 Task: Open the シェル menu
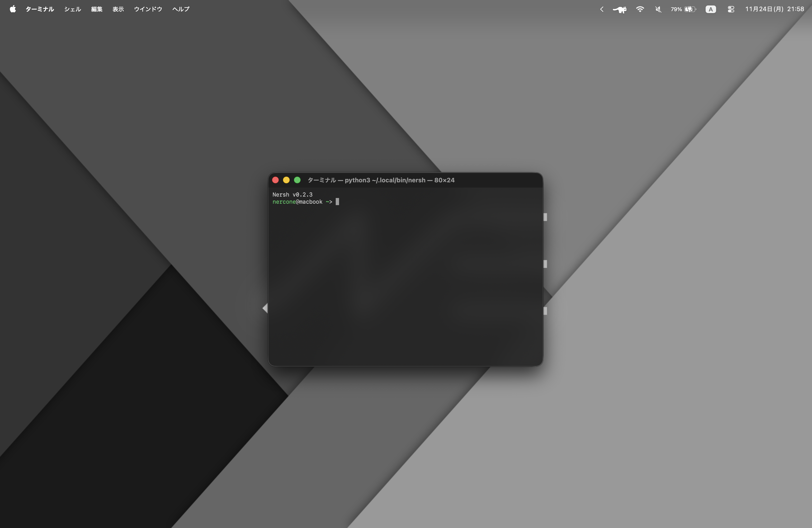pyautogui.click(x=72, y=9)
